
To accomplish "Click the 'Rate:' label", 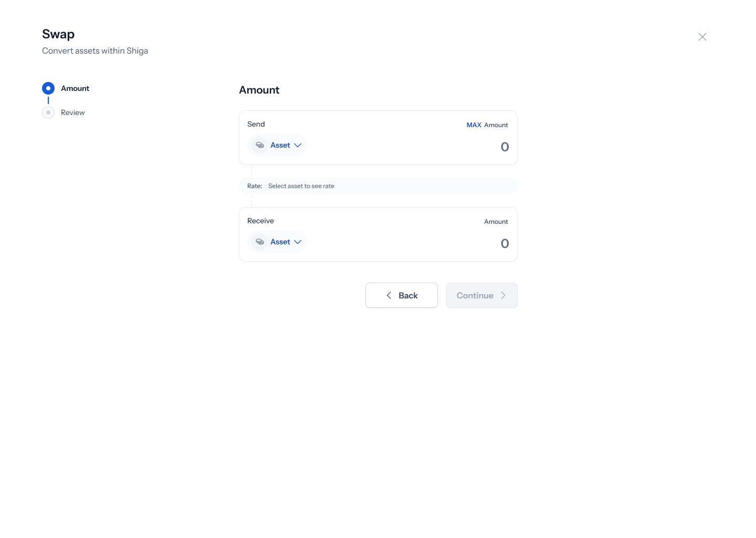I will coord(255,186).
